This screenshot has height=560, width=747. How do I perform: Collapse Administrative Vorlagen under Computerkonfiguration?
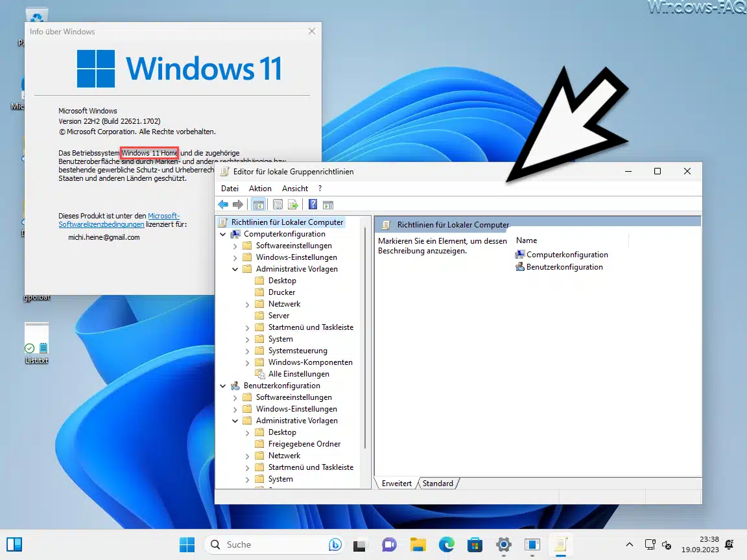click(235, 269)
